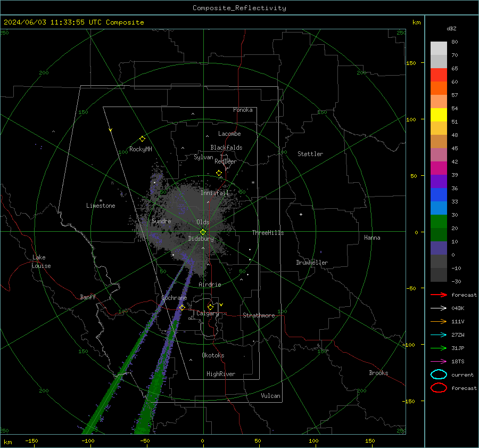Click the ThreeHills label
Image resolution: width=479 pixels, height=448 pixels.
pos(268,233)
